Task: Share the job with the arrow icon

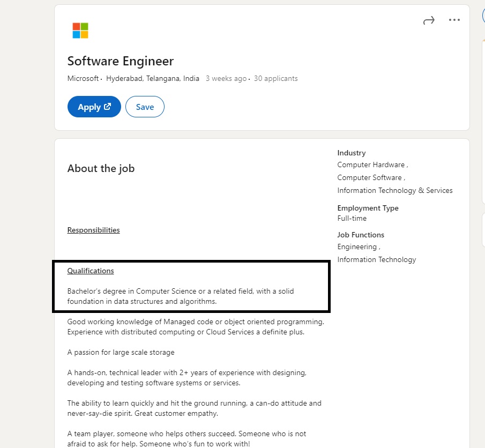Action: click(x=429, y=20)
